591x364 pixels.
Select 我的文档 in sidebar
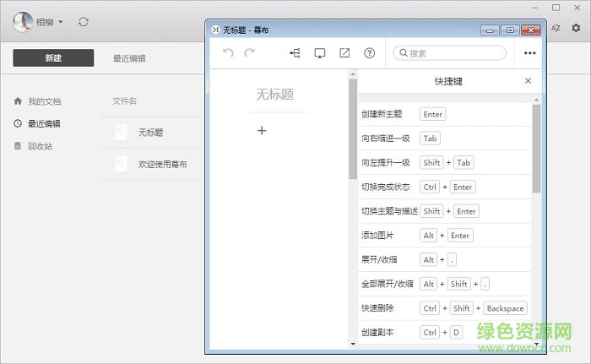coord(43,101)
